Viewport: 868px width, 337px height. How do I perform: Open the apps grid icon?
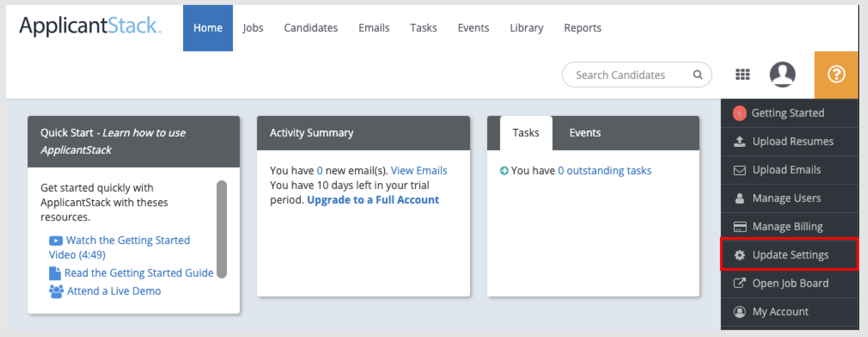743,75
